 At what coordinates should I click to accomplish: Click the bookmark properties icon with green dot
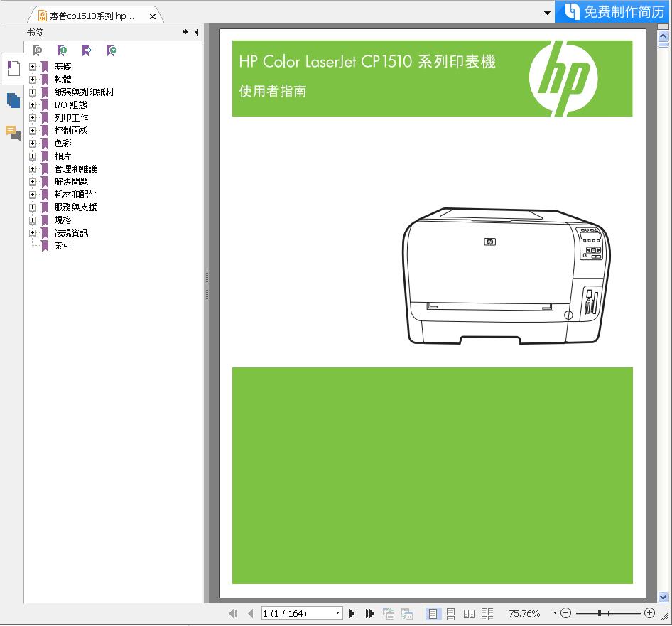coord(112,50)
